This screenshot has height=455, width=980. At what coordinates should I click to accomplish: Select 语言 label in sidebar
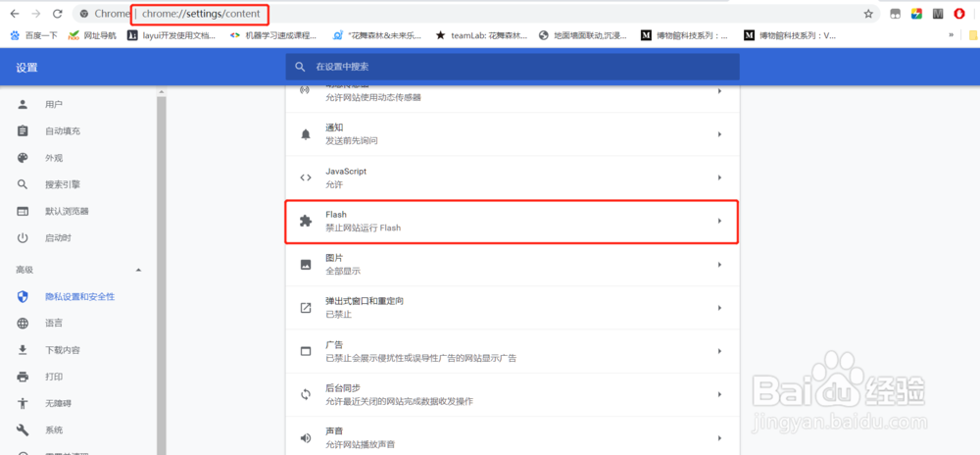[x=54, y=324]
